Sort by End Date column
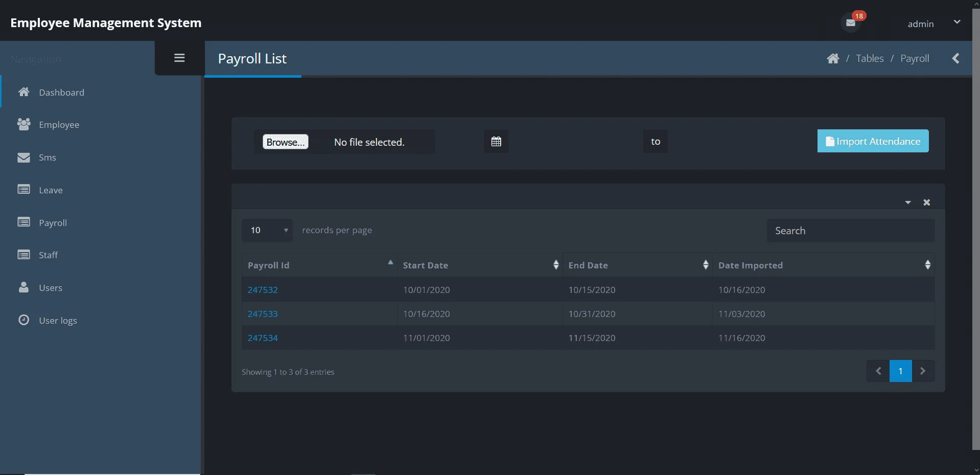Screen dimensions: 980x475 click(x=637, y=265)
